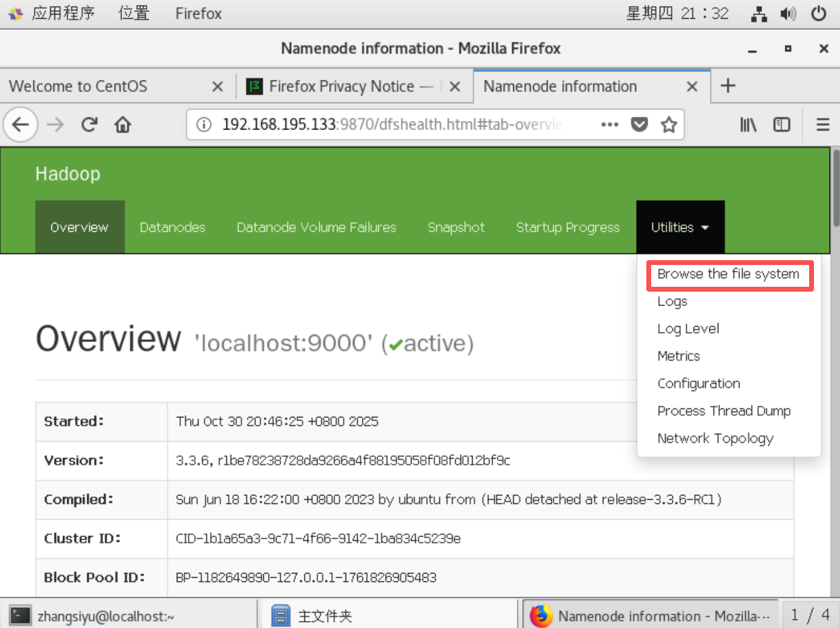
Task: Bookmark this page with the star
Action: pyautogui.click(x=669, y=124)
